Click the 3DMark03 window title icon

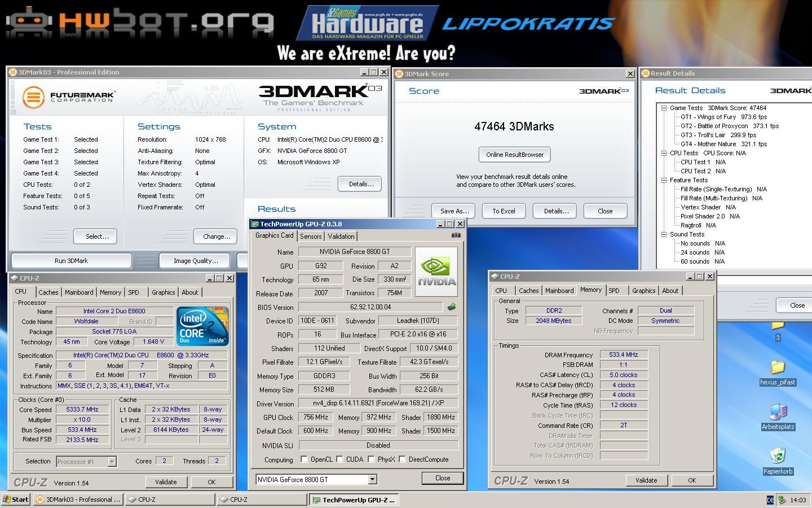click(x=13, y=72)
